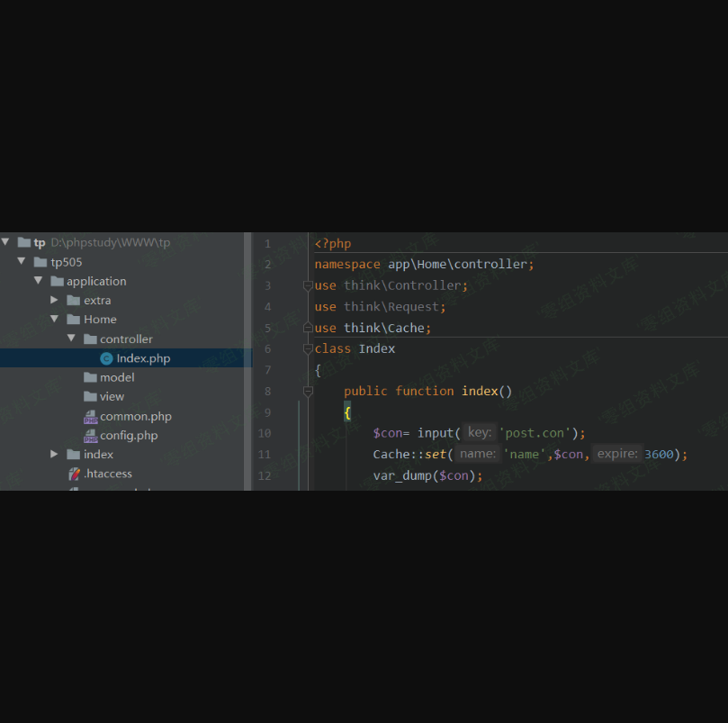This screenshot has width=728, height=723.
Task: Click the common.php PHP file icon
Action: click(90, 417)
